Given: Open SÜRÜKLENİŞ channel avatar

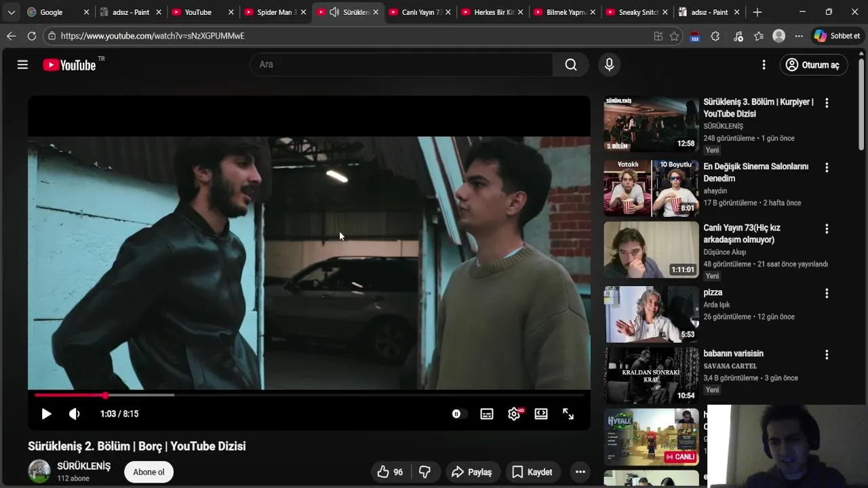Looking at the screenshot, I should coord(39,471).
